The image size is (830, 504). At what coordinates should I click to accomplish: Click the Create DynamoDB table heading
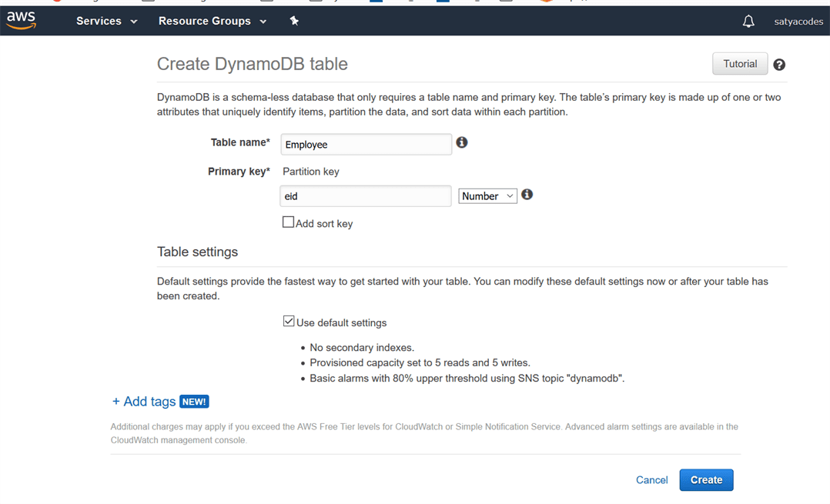coord(253,64)
